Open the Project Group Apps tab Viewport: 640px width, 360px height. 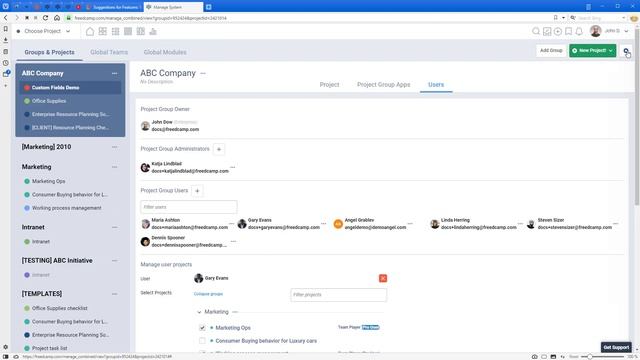click(384, 84)
